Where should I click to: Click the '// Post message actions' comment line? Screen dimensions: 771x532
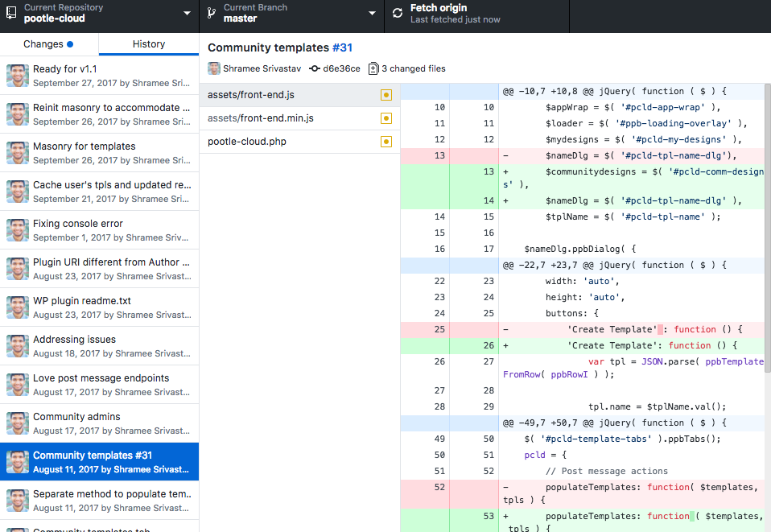pyautogui.click(x=583, y=471)
